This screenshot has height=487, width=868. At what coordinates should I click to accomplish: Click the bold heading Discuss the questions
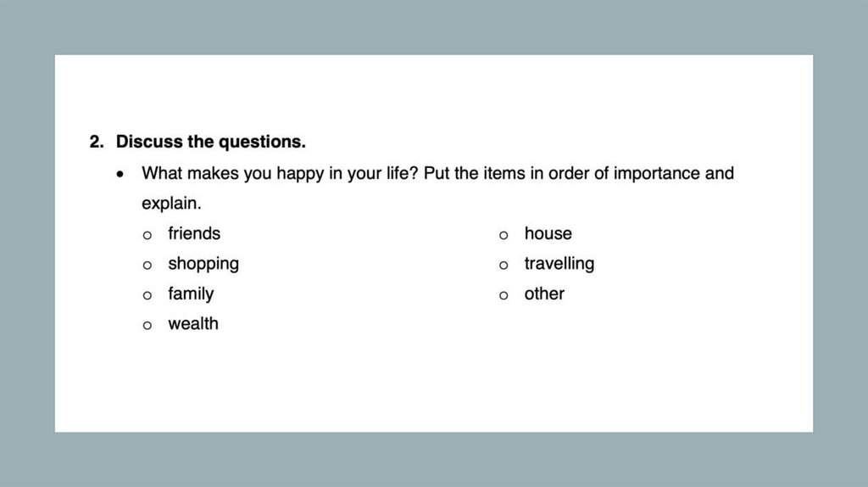(211, 142)
